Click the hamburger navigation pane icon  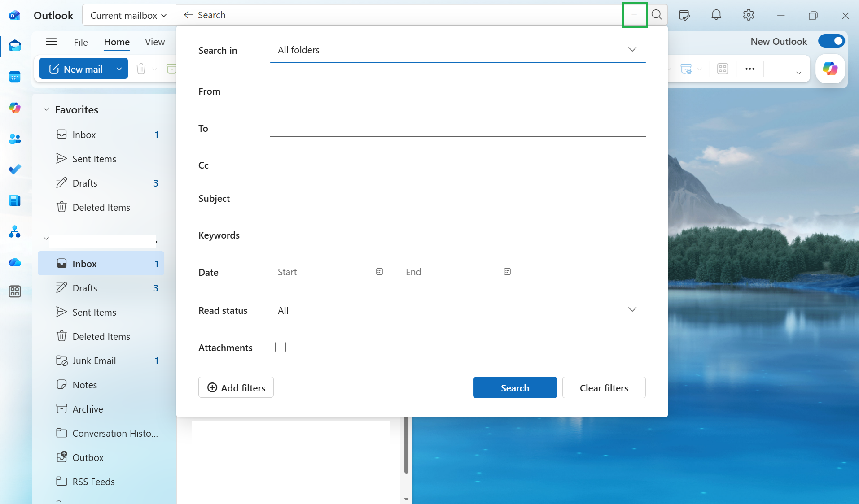(52, 42)
